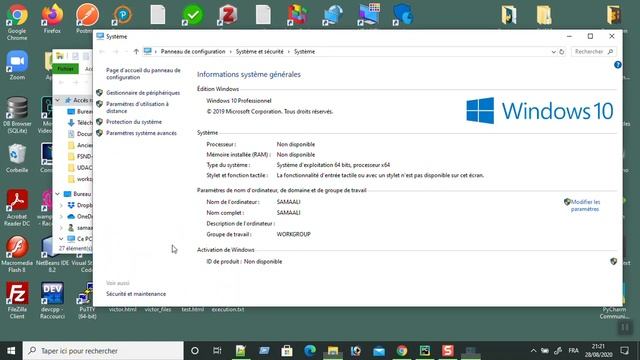
Task: Open Task View on taskbar
Action: [217, 351]
